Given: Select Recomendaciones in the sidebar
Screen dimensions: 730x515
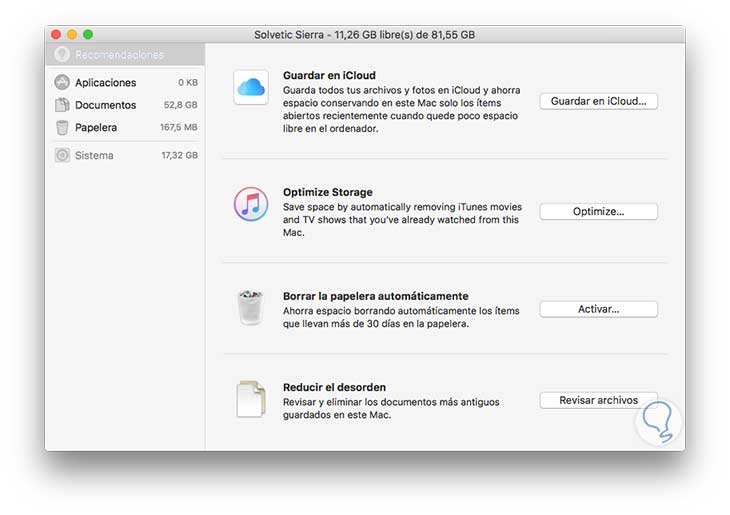Looking at the screenshot, I should click(x=118, y=55).
